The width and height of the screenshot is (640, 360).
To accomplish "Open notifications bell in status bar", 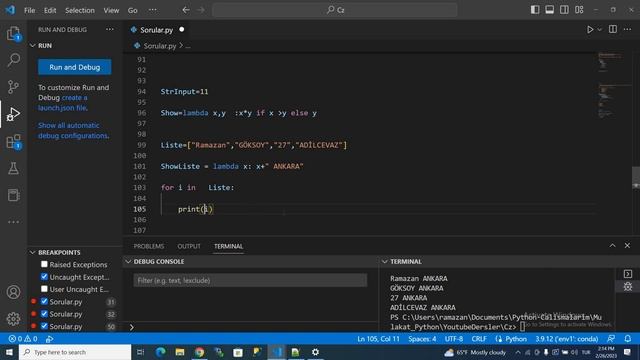I will (x=628, y=339).
